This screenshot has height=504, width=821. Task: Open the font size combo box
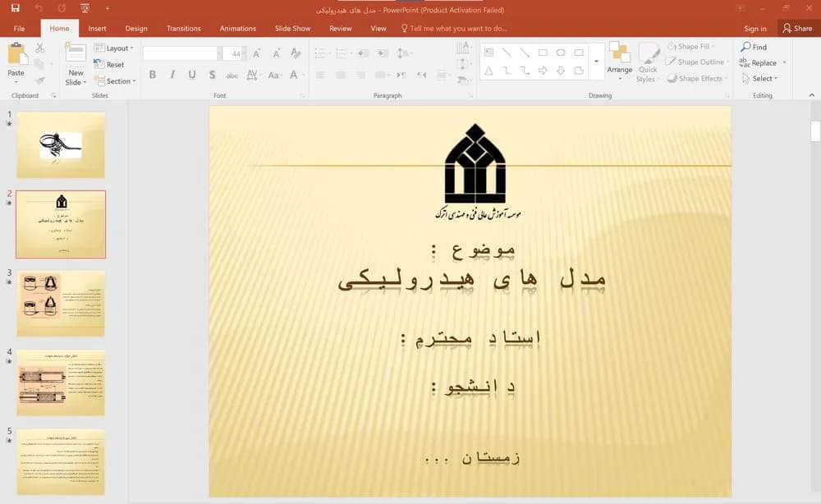click(x=235, y=53)
